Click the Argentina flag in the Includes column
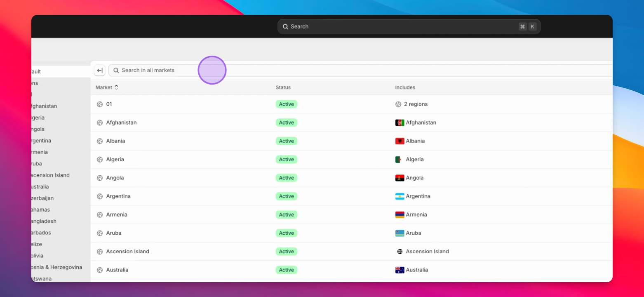 coord(400,196)
